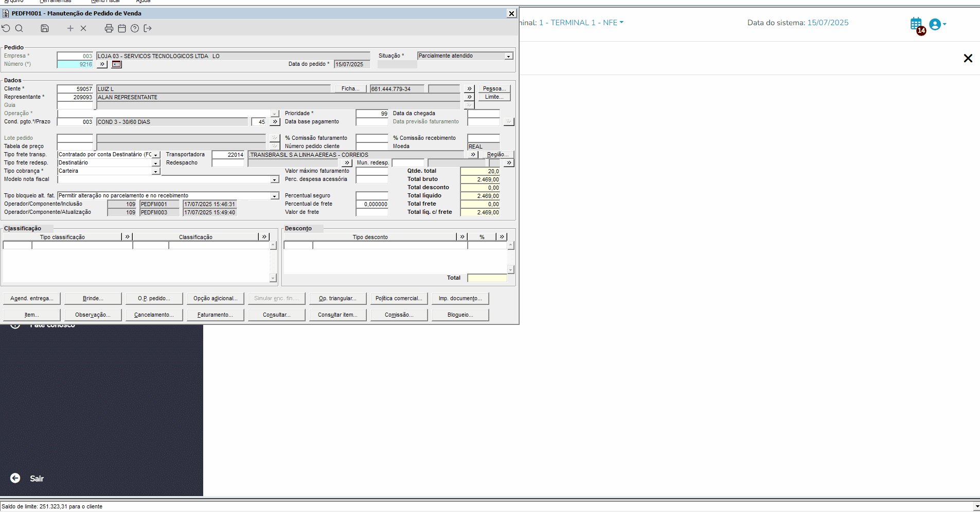
Task: Click lookup arrows beside Cond. pgto. prazo 45
Action: [275, 122]
